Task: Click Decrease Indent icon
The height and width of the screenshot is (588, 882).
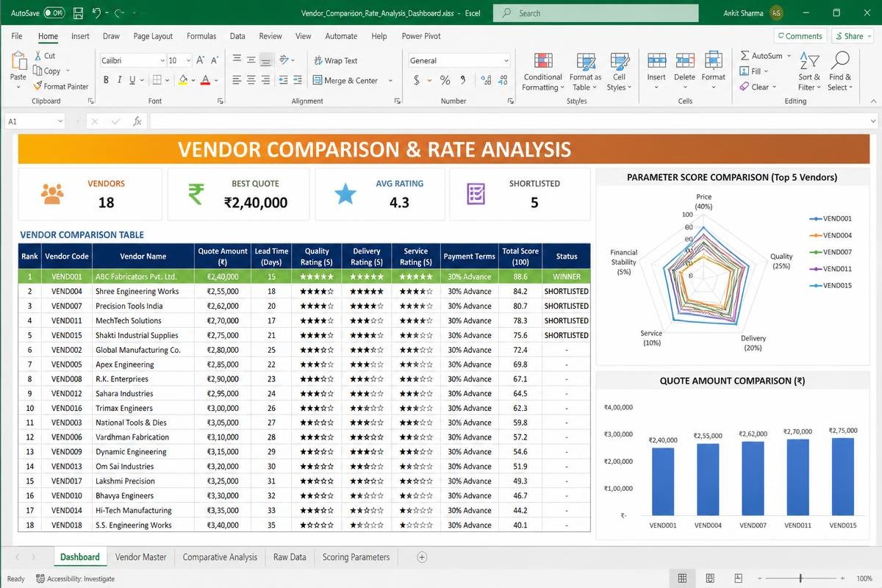Action: pos(283,80)
